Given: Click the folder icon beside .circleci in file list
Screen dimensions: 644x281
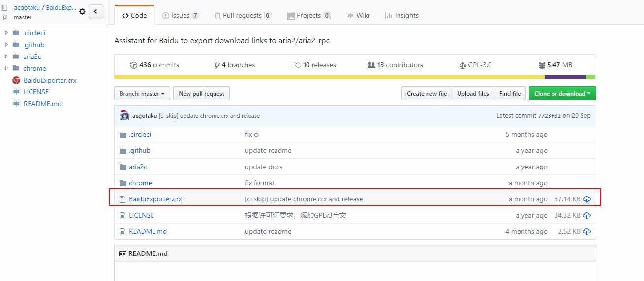Looking at the screenshot, I should 123,134.
